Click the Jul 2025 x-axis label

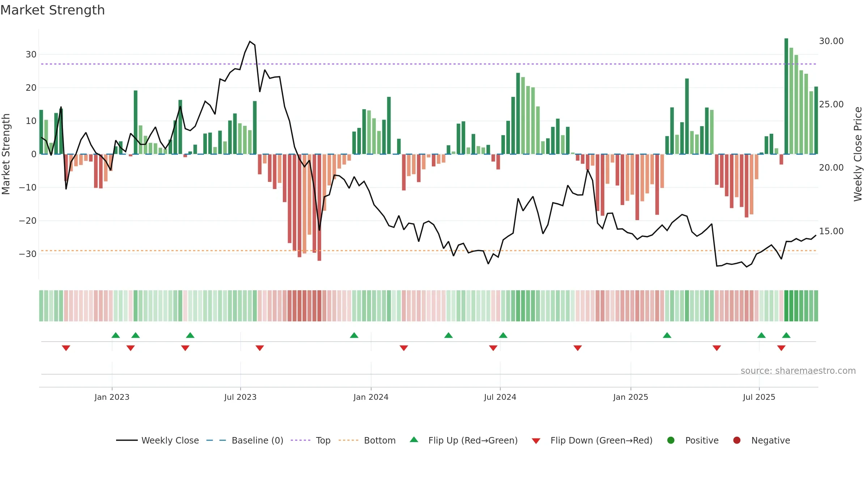tap(759, 397)
